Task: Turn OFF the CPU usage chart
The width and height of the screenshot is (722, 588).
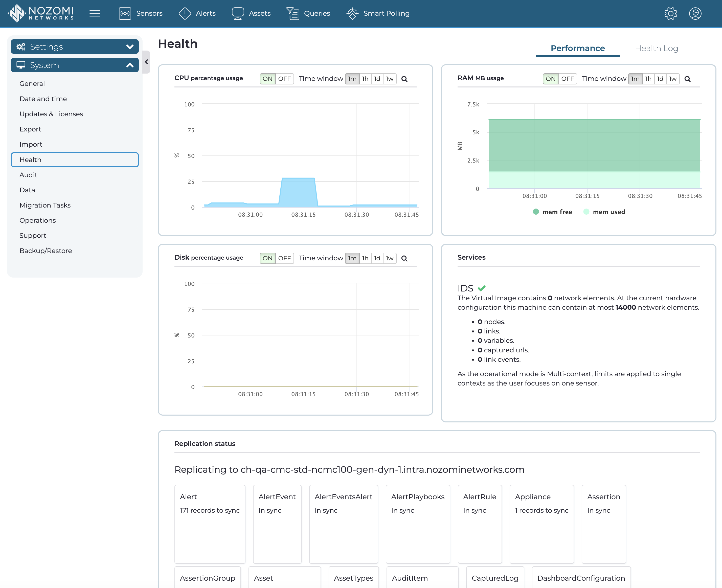Action: click(x=284, y=79)
